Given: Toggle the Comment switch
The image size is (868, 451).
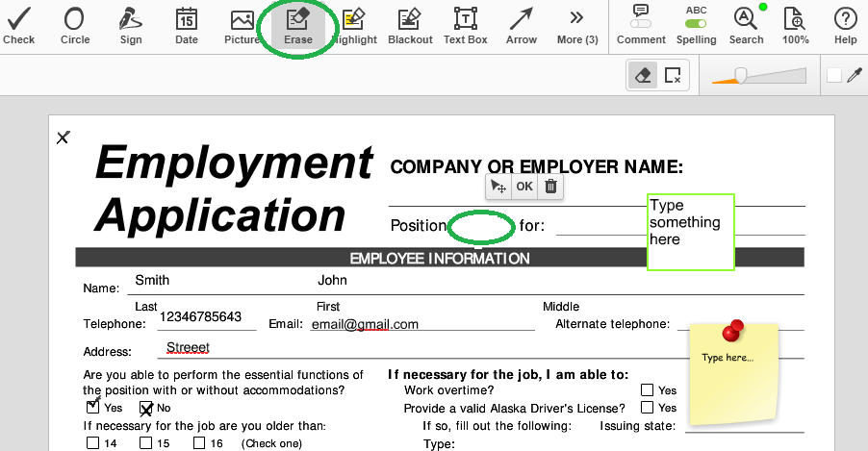Looking at the screenshot, I should click(x=641, y=24).
